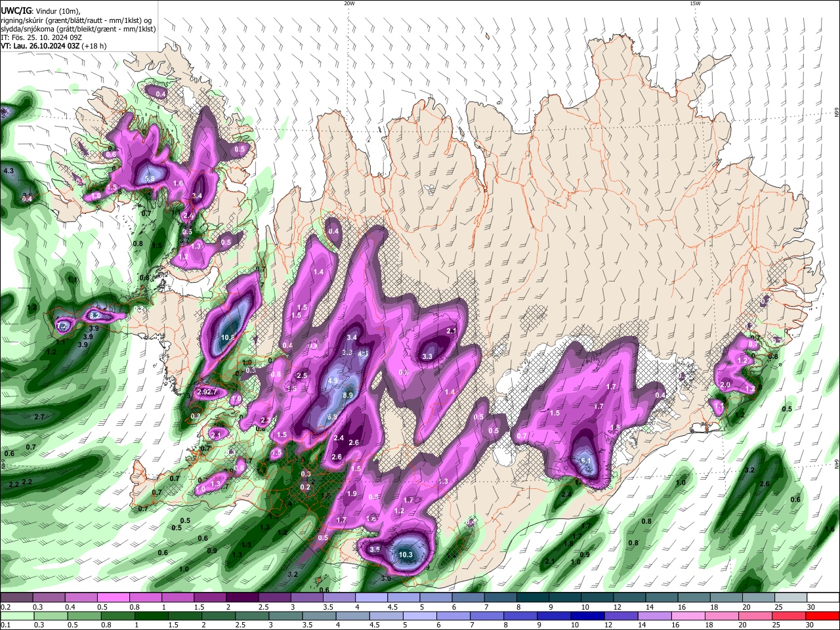Pick the lavender rain swatch labeled 14
Screen dimensions: 840x630
pyautogui.click(x=655, y=616)
